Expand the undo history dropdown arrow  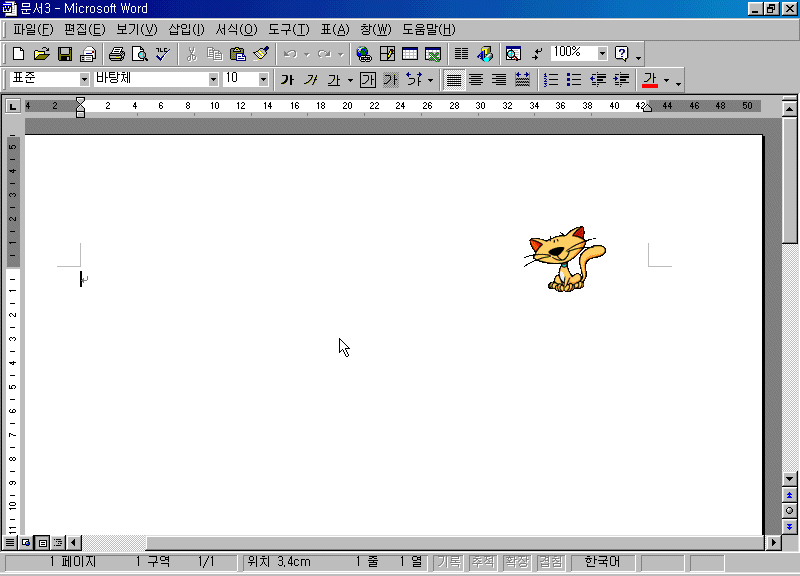pyautogui.click(x=307, y=54)
